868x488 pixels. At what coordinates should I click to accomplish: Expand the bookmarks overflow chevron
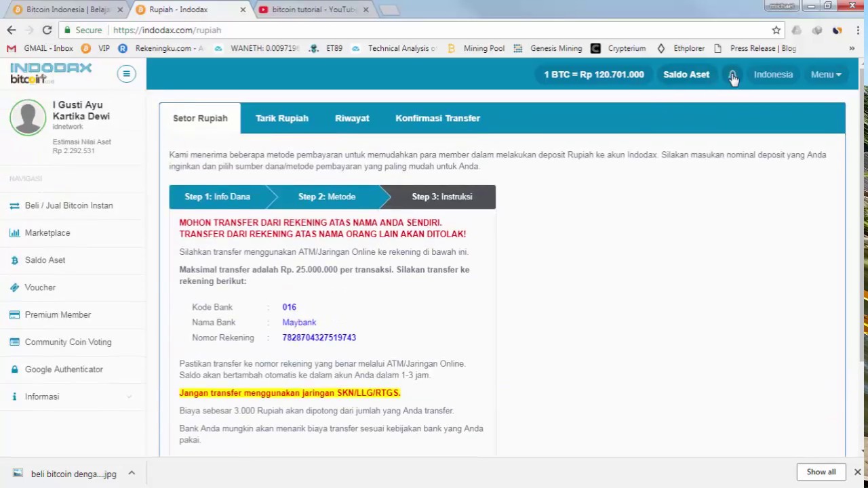pos(852,48)
